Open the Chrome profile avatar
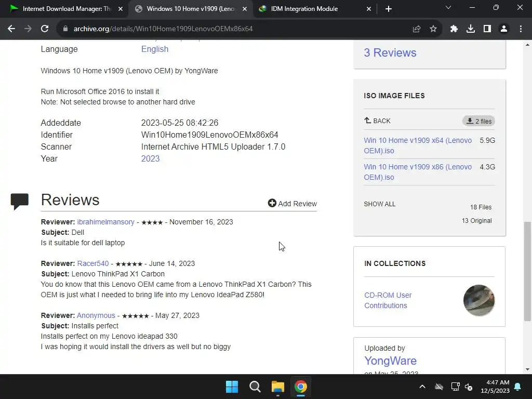The image size is (532, 399). (x=504, y=29)
